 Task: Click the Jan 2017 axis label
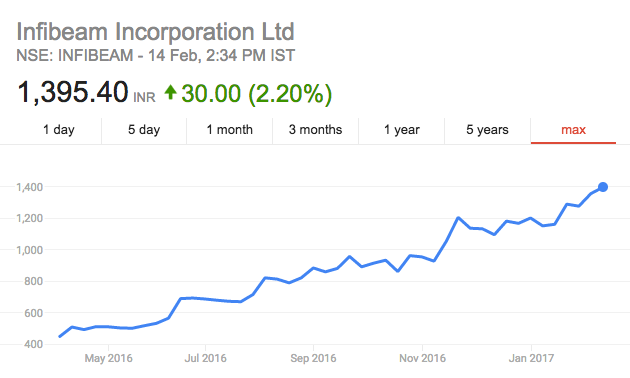(531, 358)
